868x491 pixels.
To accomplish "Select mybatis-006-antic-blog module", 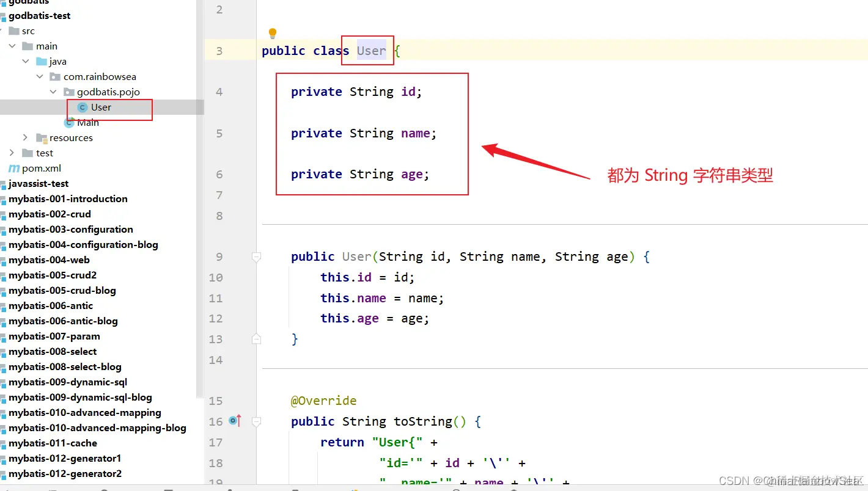I will [x=63, y=321].
